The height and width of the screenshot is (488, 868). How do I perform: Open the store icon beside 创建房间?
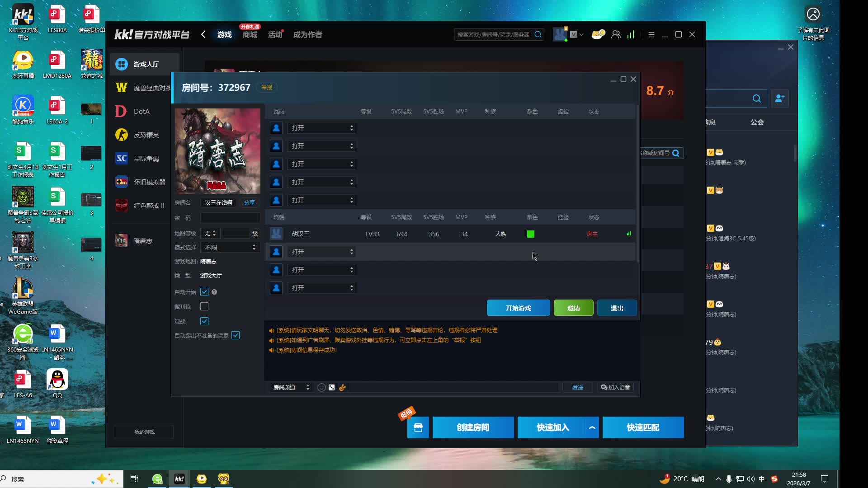tap(418, 427)
